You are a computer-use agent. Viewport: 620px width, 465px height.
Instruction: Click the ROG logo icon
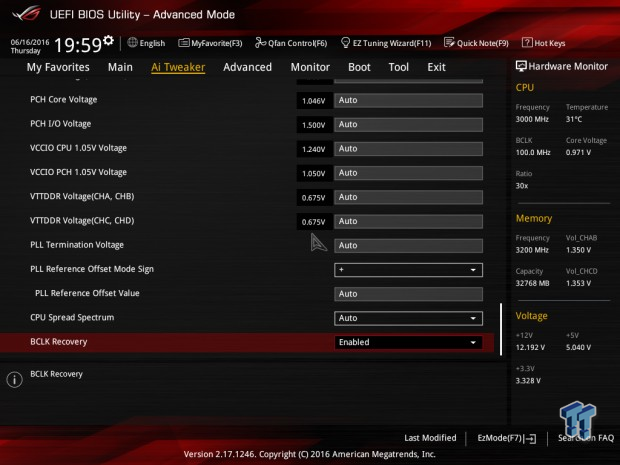pos(26,13)
